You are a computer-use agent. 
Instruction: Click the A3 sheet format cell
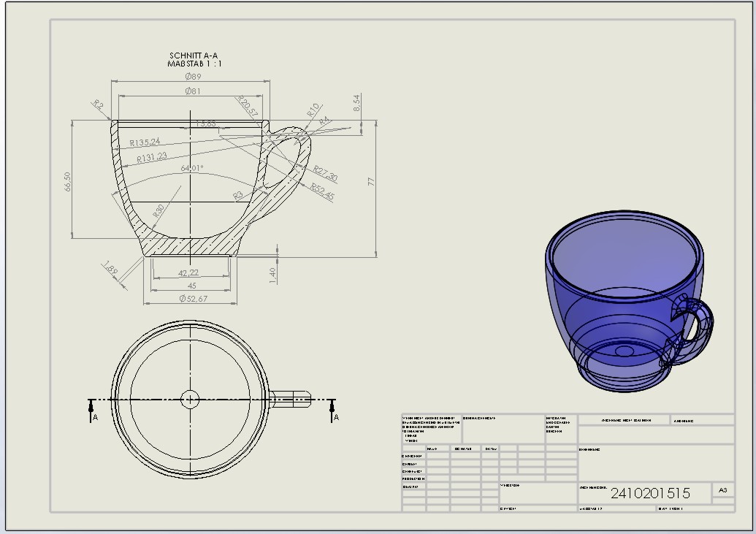[722, 490]
